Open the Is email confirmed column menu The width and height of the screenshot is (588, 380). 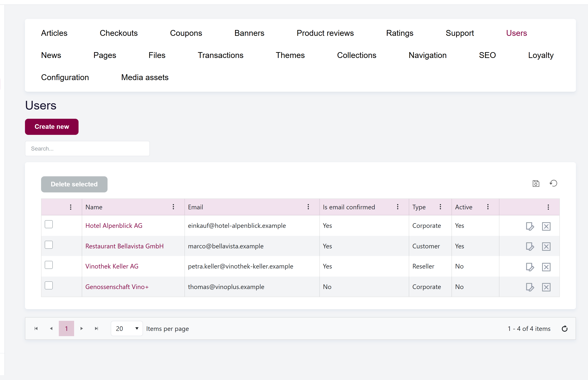[398, 207]
